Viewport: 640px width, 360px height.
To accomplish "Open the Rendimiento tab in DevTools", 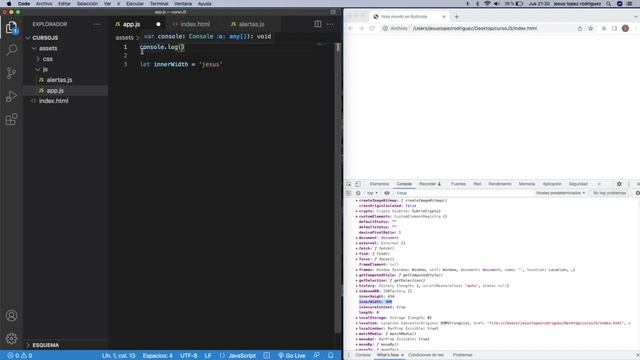I will (x=500, y=184).
